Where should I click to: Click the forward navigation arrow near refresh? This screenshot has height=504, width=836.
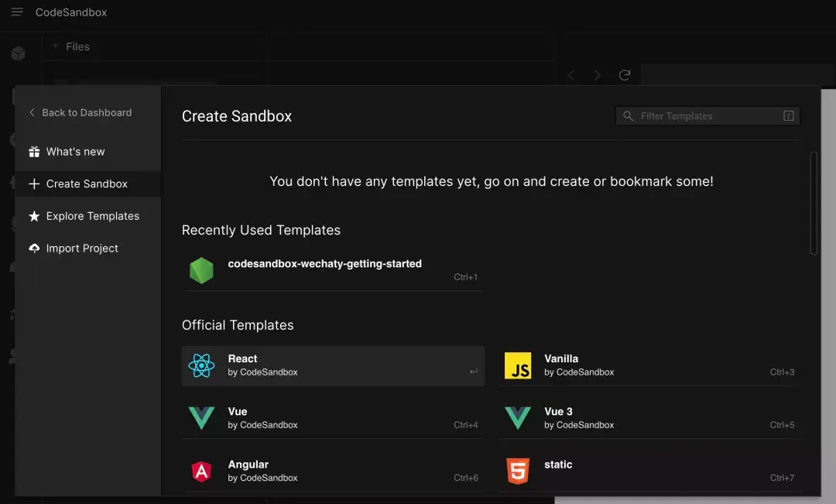597,74
